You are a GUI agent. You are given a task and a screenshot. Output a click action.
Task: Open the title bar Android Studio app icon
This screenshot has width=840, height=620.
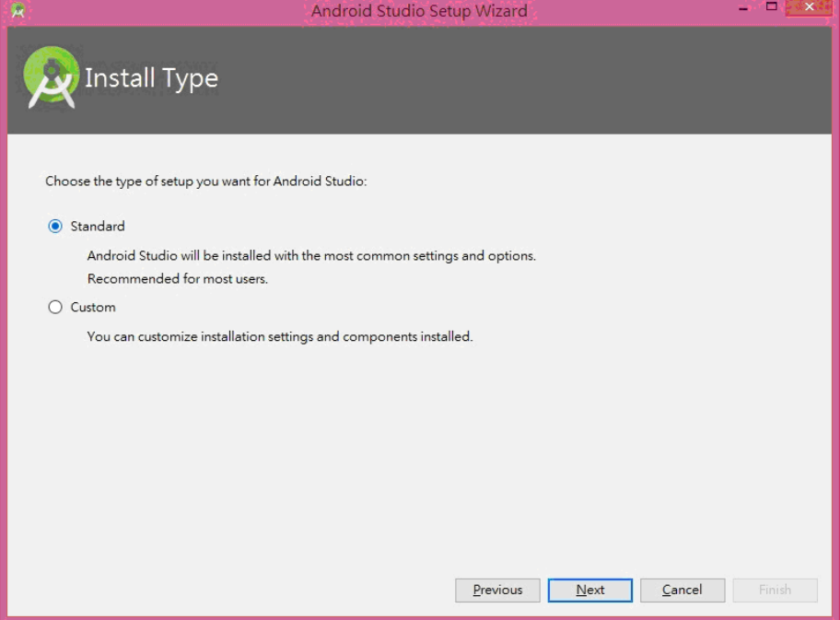[x=17, y=10]
